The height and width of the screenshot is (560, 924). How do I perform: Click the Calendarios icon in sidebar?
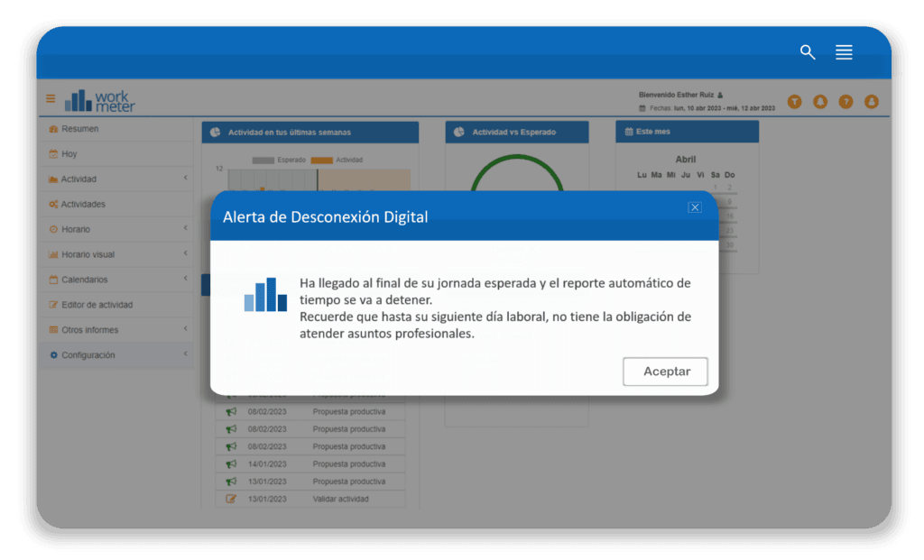[53, 280]
